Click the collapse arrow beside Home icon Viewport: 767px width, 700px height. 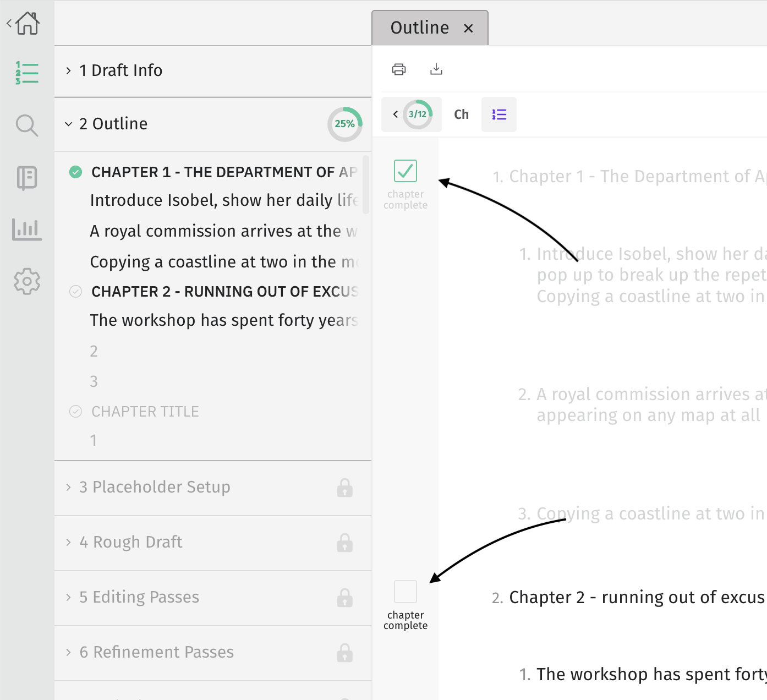(x=9, y=23)
